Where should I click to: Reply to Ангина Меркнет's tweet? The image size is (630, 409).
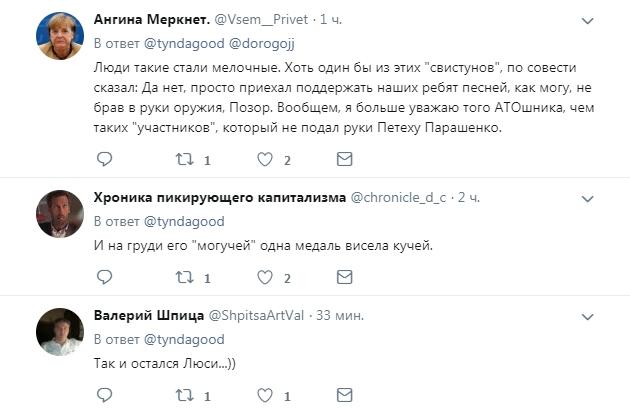105,159
